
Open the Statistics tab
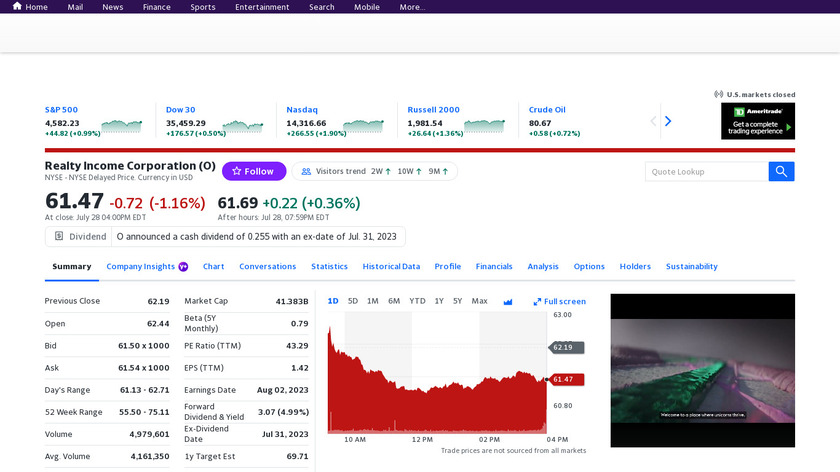[329, 267]
